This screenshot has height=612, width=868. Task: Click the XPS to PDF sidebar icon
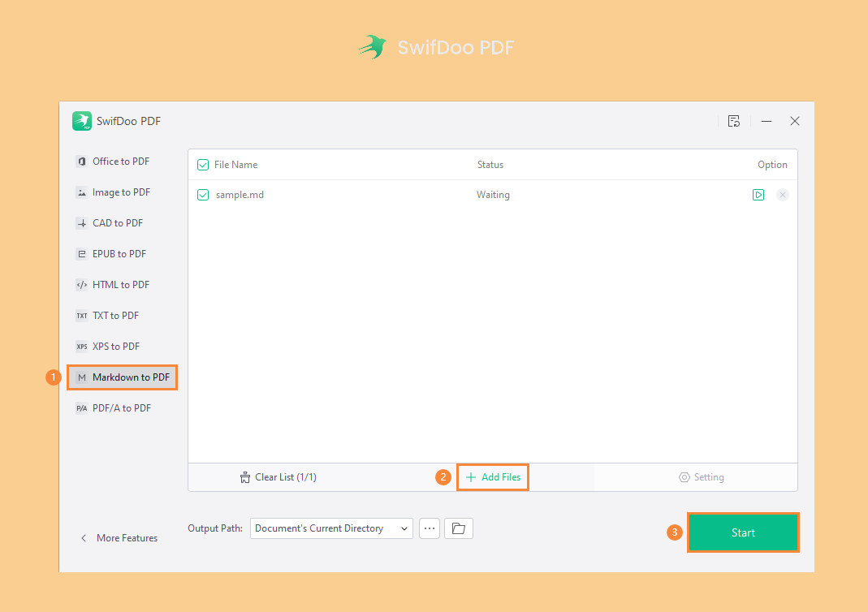(82, 347)
